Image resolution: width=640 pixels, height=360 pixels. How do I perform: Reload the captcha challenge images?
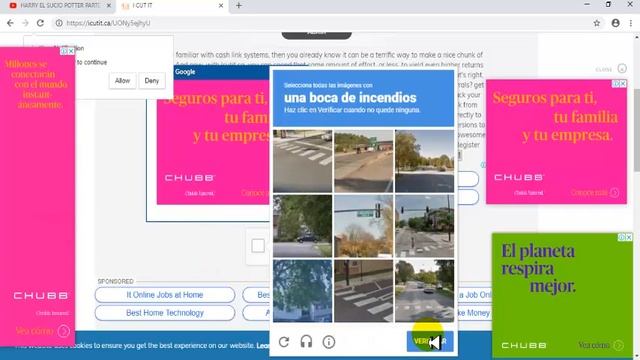tap(284, 342)
